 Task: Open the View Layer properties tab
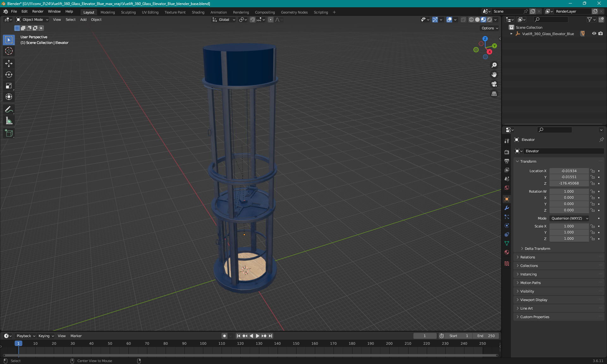(x=507, y=170)
